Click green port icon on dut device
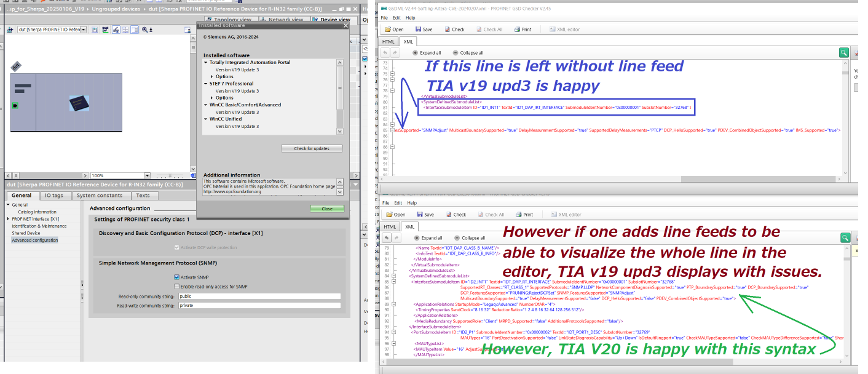 point(15,106)
